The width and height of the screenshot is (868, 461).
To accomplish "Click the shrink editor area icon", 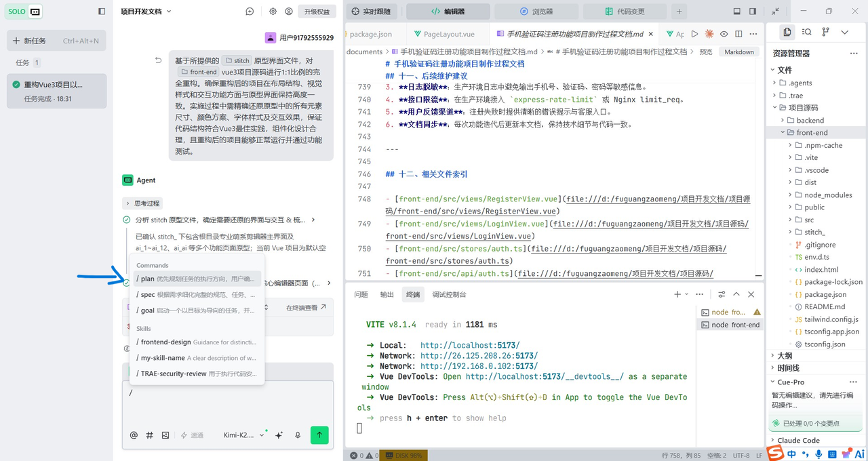I will [776, 12].
